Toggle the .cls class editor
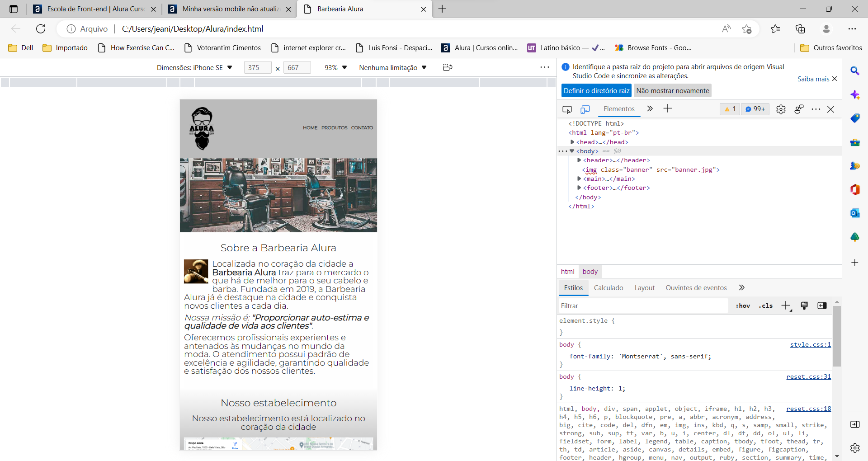 (766, 306)
